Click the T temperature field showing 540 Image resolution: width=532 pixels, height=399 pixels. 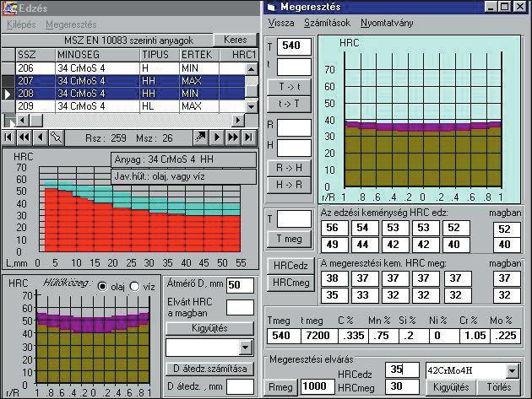pos(294,46)
